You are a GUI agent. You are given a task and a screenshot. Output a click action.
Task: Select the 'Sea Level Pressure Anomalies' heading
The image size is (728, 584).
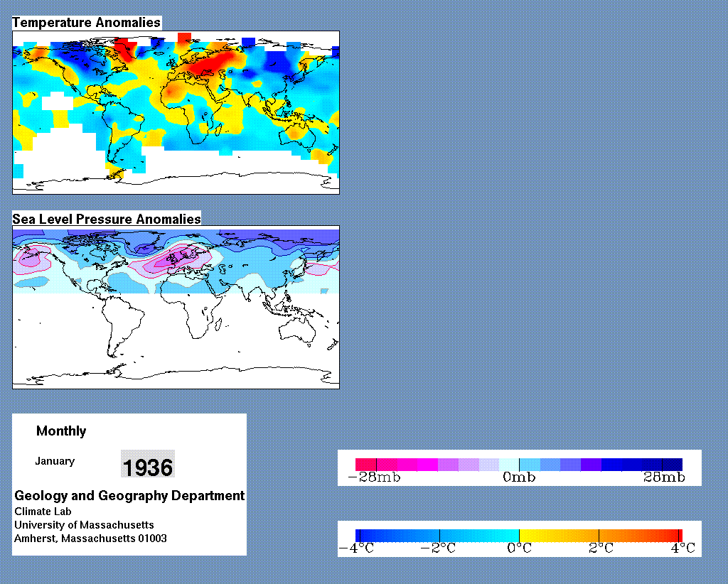click(107, 219)
